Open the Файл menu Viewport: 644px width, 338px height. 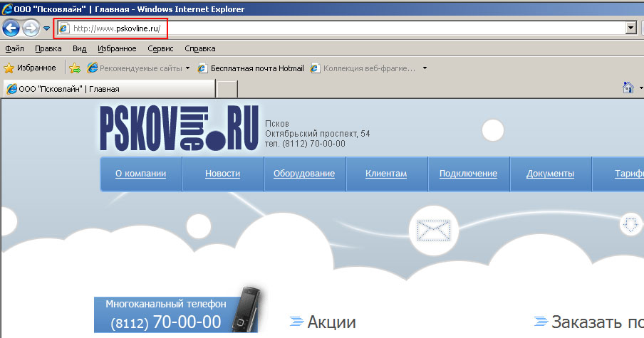(14, 48)
